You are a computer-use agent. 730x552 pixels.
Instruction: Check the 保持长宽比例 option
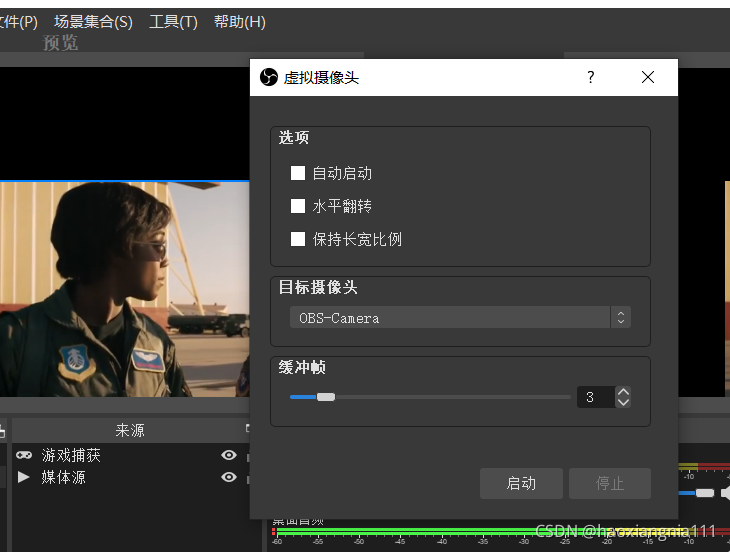(298, 239)
